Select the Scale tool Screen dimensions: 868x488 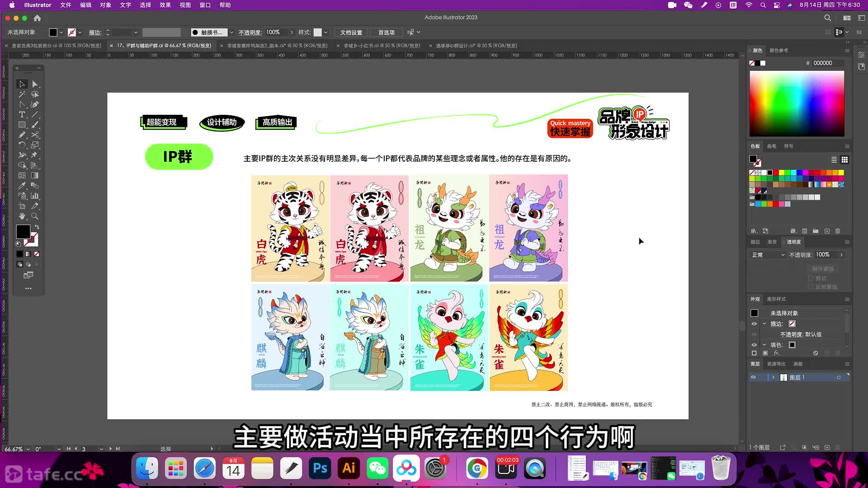35,145
